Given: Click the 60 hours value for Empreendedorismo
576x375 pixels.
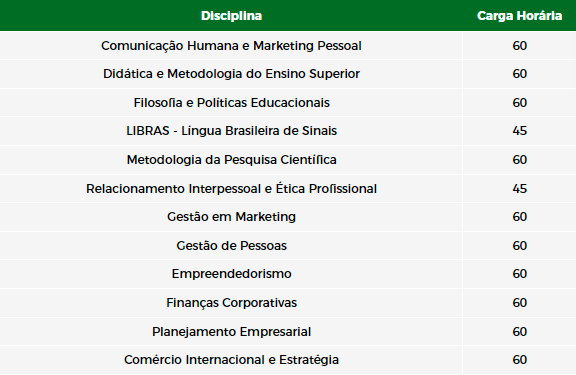Looking at the screenshot, I should (x=519, y=274).
